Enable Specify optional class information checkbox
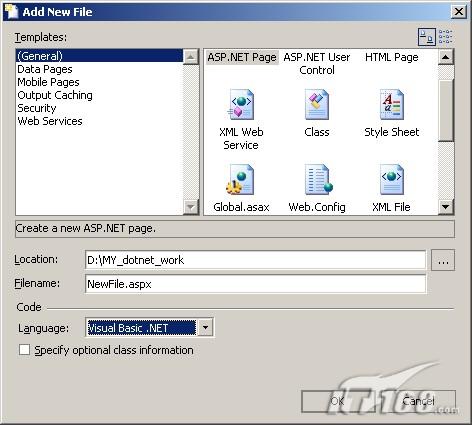 pyautogui.click(x=24, y=350)
